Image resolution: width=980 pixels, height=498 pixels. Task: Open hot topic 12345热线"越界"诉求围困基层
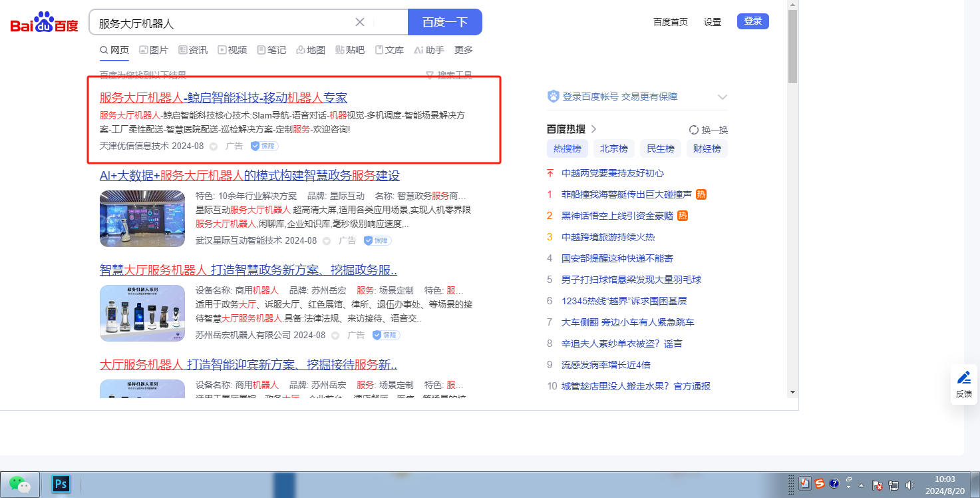624,301
